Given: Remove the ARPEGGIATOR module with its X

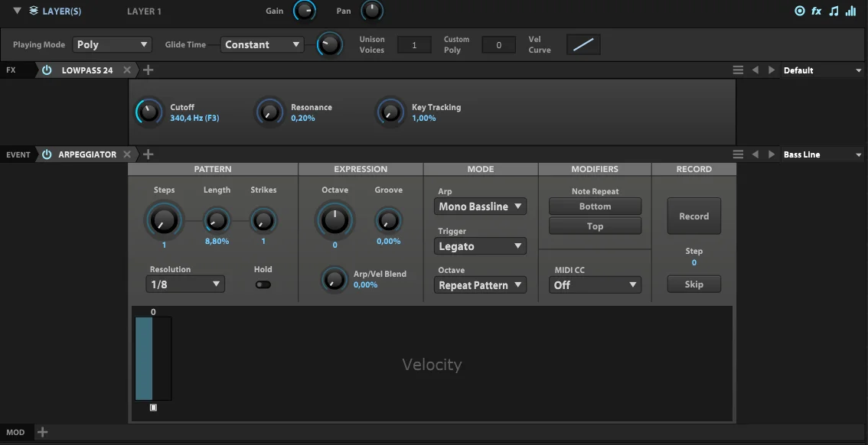Looking at the screenshot, I should [x=127, y=154].
